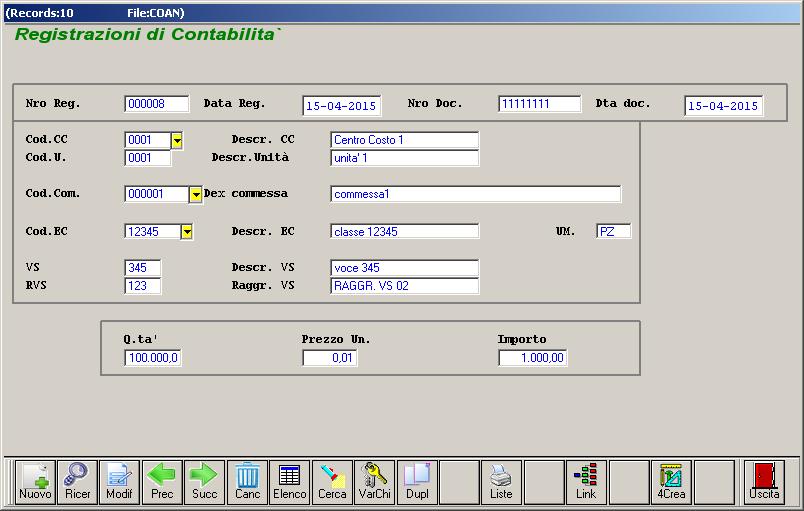The height and width of the screenshot is (511, 804).
Task: Expand the Cod.CC dropdown arrow
Action: tap(177, 140)
